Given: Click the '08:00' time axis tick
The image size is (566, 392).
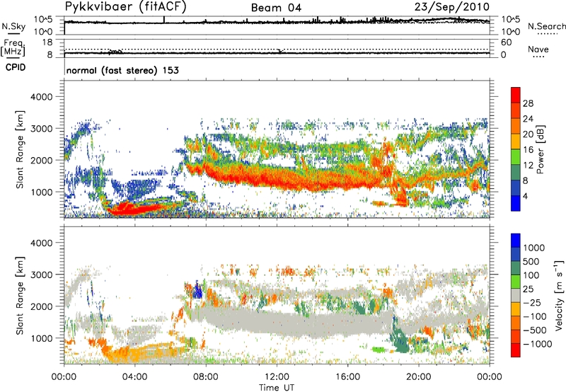Looking at the screenshot, I should click(206, 377).
